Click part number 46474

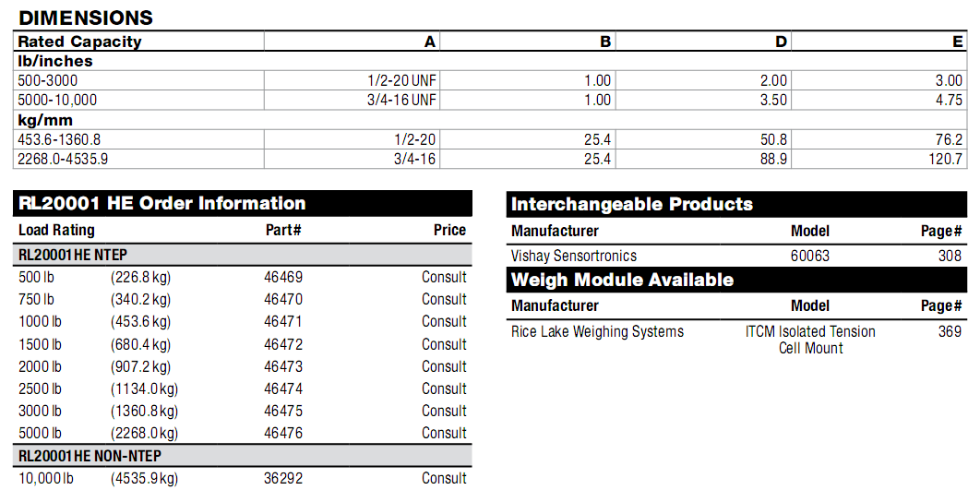pyautogui.click(x=283, y=388)
